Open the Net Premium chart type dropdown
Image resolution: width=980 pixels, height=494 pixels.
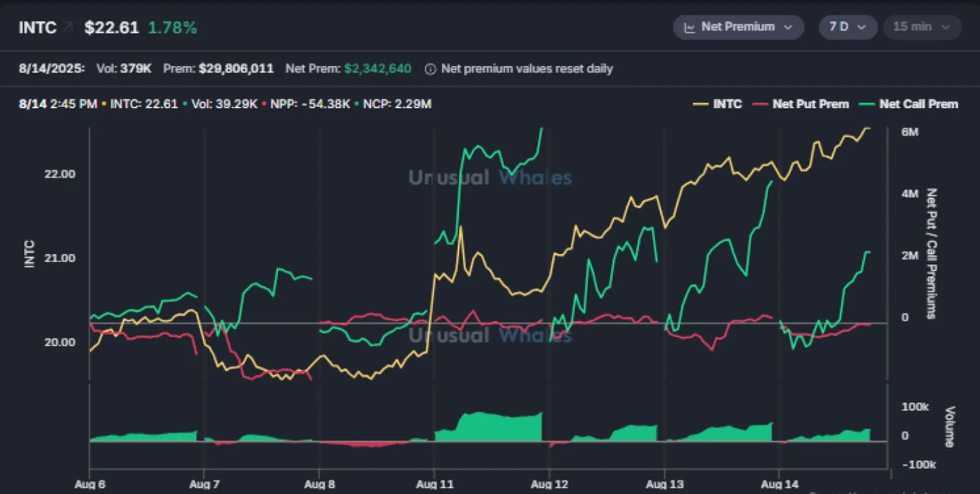738,27
